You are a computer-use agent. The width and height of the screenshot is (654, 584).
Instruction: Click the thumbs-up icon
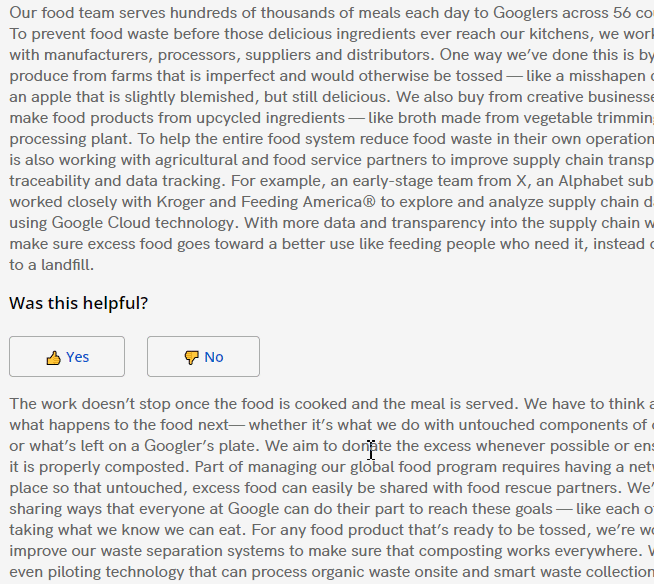point(53,357)
